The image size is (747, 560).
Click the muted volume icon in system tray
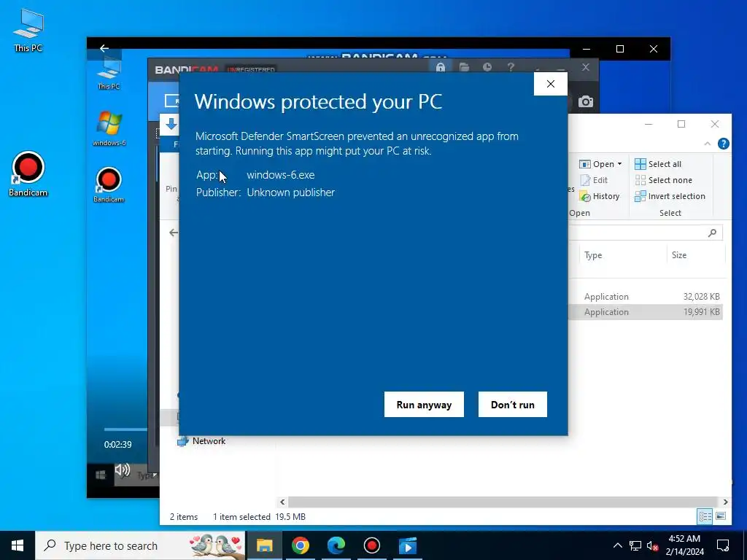tap(653, 545)
